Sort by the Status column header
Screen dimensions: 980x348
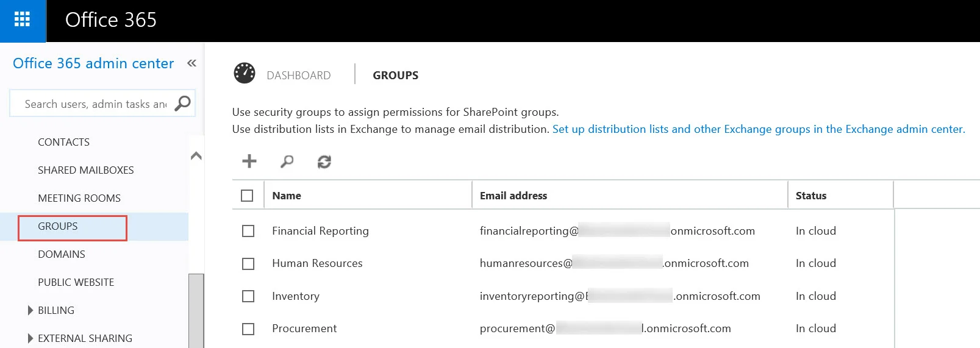pyautogui.click(x=811, y=196)
